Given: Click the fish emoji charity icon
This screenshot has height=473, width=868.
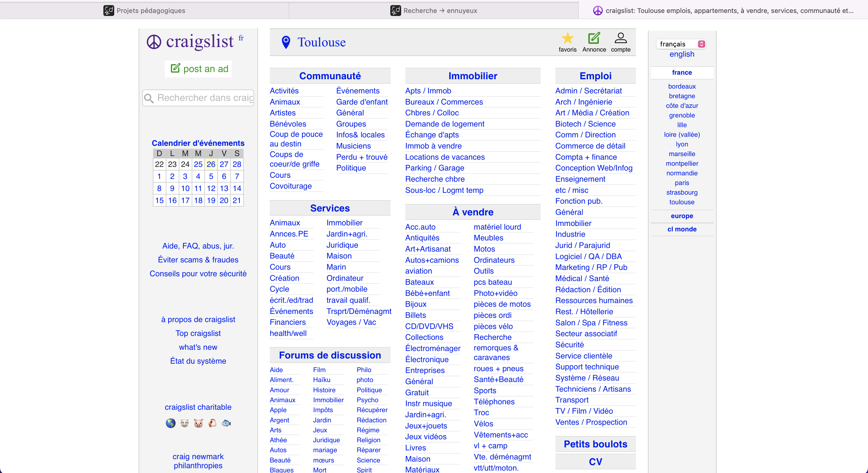Looking at the screenshot, I should coord(226,423).
